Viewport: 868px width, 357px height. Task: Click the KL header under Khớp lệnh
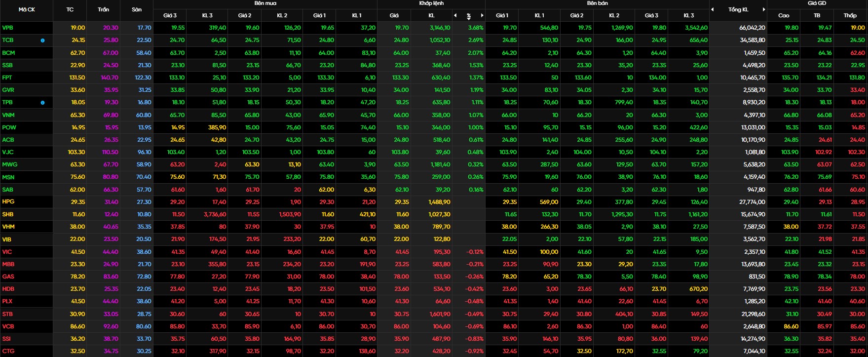point(431,15)
